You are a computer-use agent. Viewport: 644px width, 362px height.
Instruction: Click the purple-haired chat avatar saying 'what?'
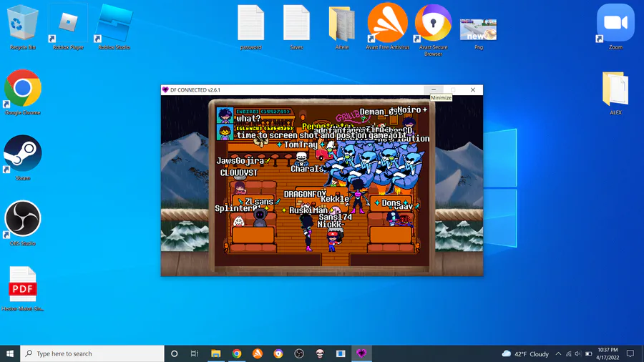pos(225,116)
